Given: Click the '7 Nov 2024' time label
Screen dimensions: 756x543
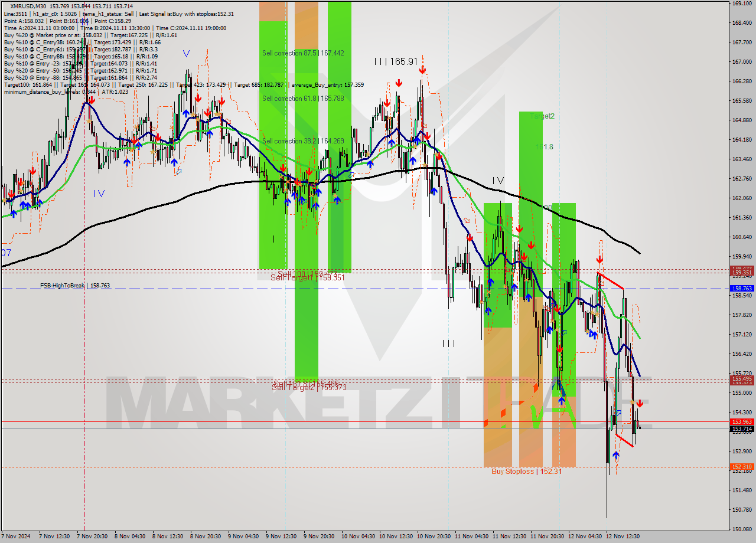Looking at the screenshot, I should point(17,537).
